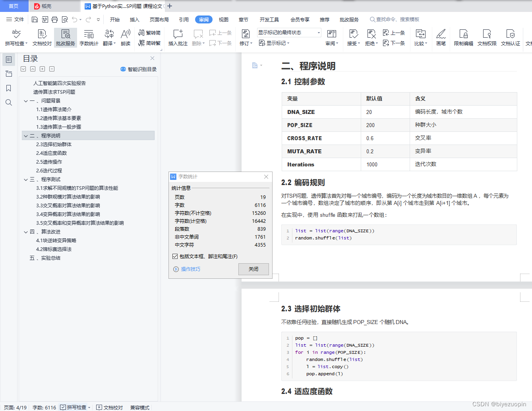Image resolution: width=532 pixels, height=411 pixels.
Task: Switch to the 页面布局 ribbon tab
Action: coord(159,19)
